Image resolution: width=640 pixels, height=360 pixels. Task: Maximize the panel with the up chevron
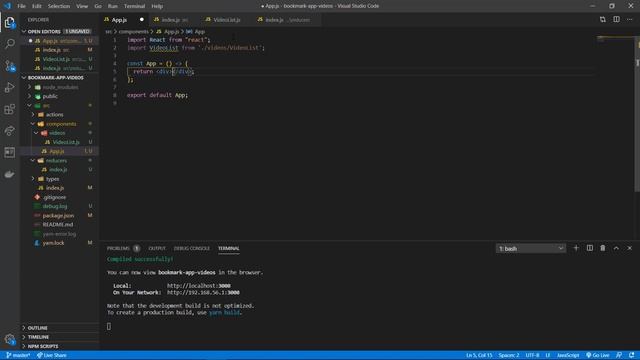click(x=616, y=248)
